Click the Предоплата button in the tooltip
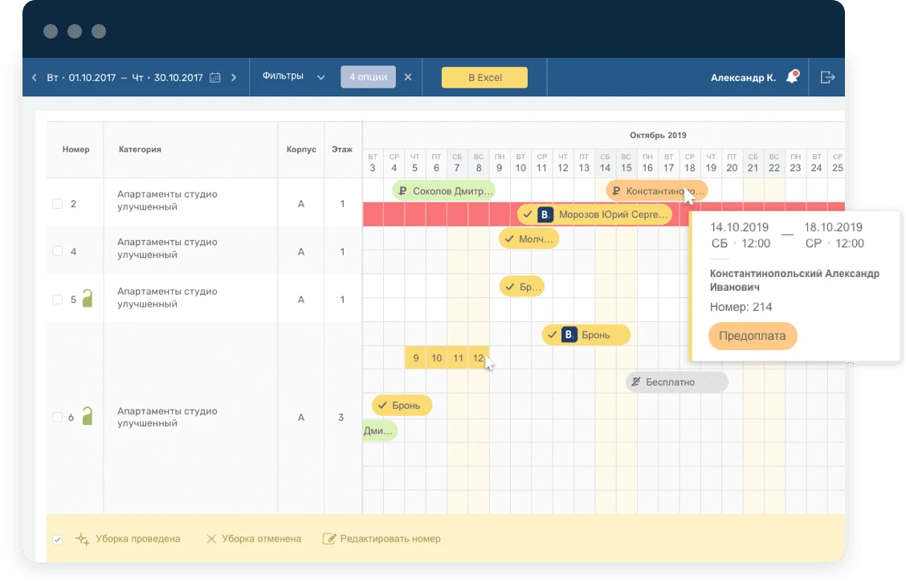 tap(753, 336)
